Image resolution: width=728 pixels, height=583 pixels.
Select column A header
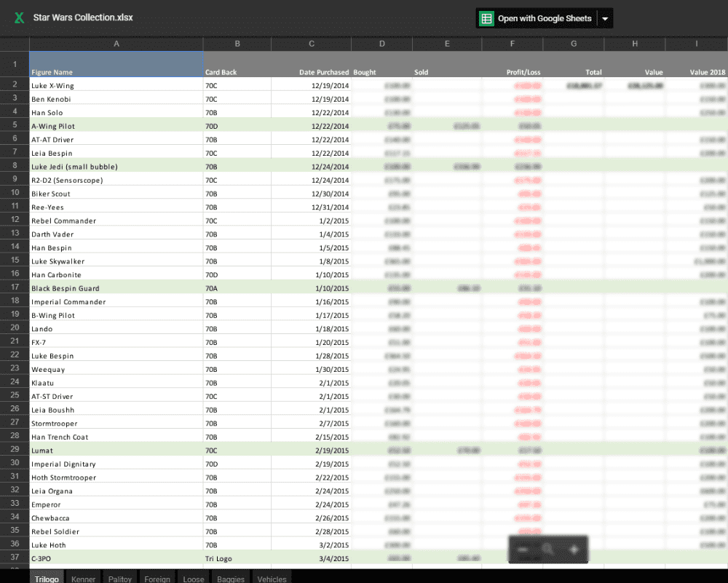pos(116,44)
